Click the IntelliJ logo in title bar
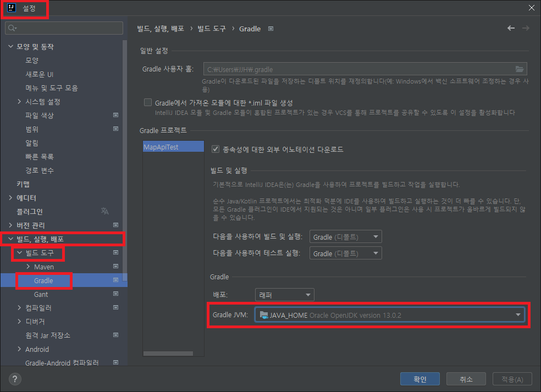The height and width of the screenshot is (392, 541). coord(12,8)
